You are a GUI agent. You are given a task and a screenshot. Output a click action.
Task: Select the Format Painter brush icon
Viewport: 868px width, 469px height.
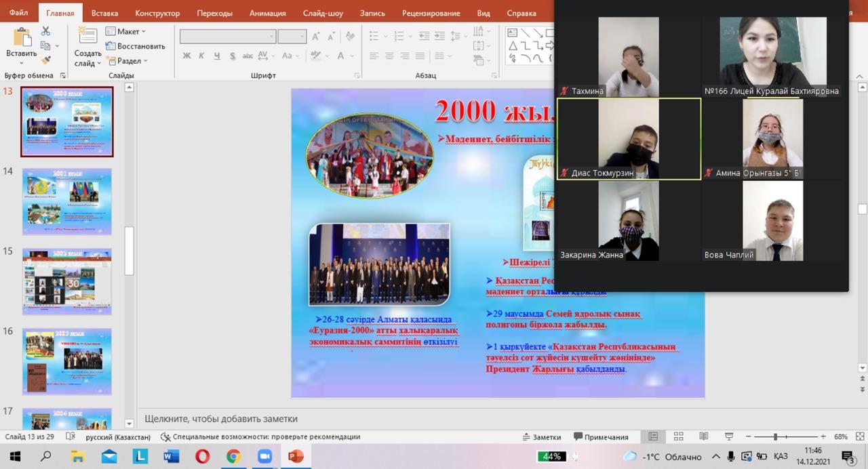coord(45,60)
